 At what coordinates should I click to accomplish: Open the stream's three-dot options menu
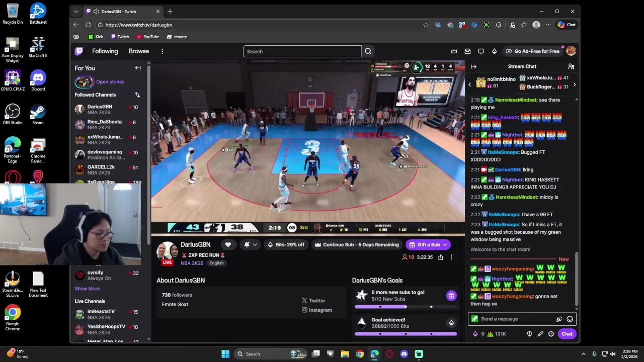click(x=451, y=257)
